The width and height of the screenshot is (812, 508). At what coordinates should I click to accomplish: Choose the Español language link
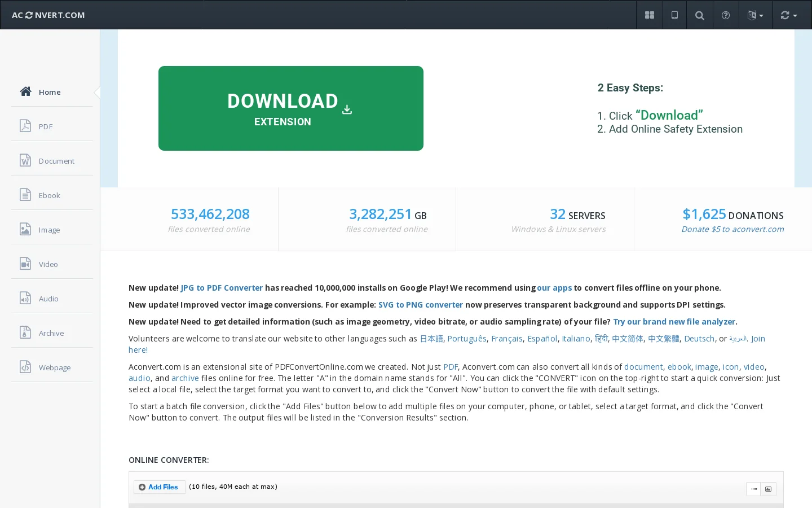(x=542, y=339)
